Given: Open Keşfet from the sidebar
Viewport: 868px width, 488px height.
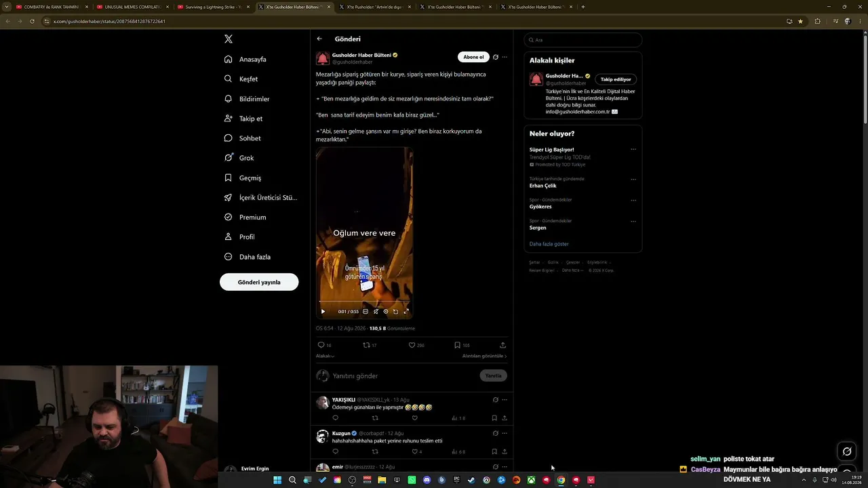Looking at the screenshot, I should (x=241, y=79).
